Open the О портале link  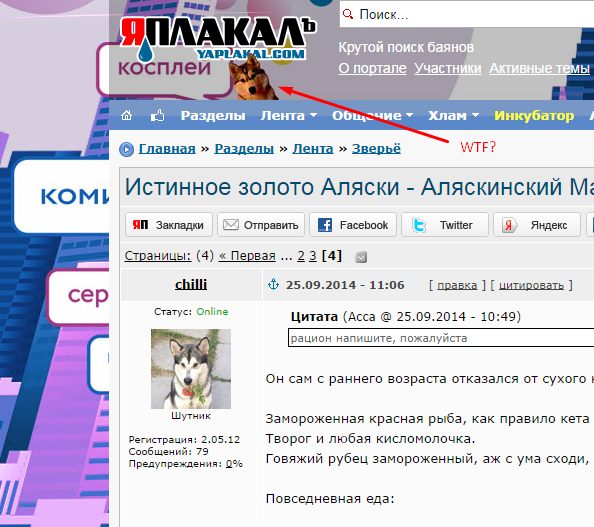[372, 69]
